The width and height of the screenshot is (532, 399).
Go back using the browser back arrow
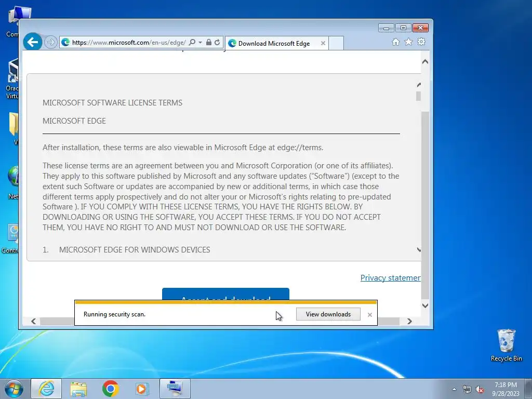pos(33,42)
